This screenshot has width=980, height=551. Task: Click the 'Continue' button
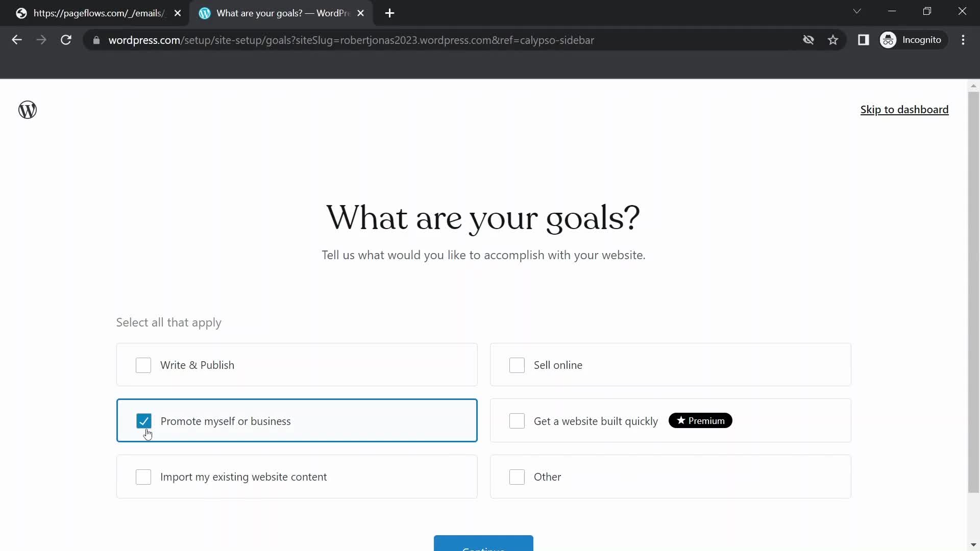[x=483, y=545]
